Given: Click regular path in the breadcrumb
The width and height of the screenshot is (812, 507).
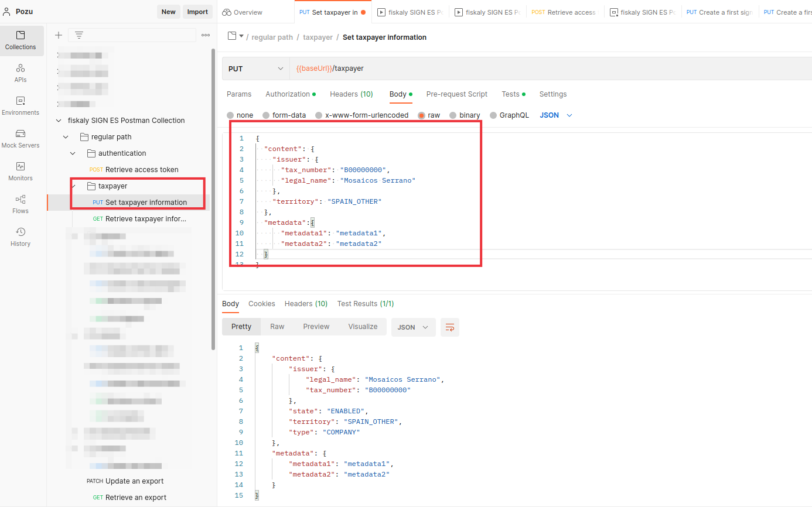Looking at the screenshot, I should (x=272, y=37).
